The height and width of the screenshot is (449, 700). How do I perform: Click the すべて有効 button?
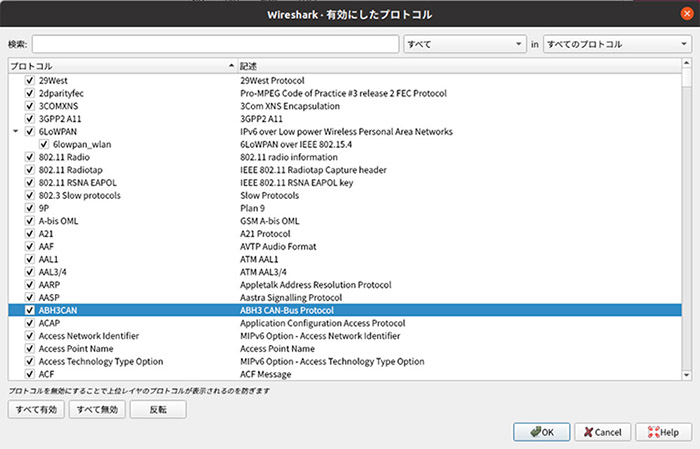click(36, 409)
